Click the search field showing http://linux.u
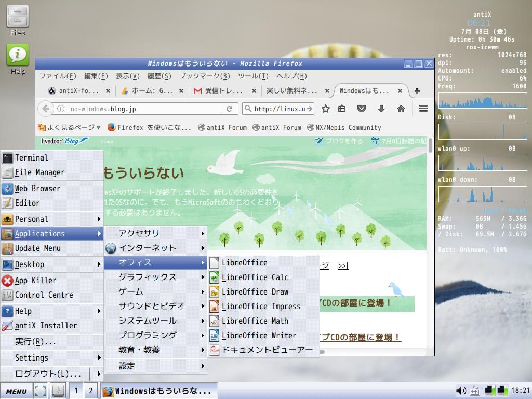 278,109
